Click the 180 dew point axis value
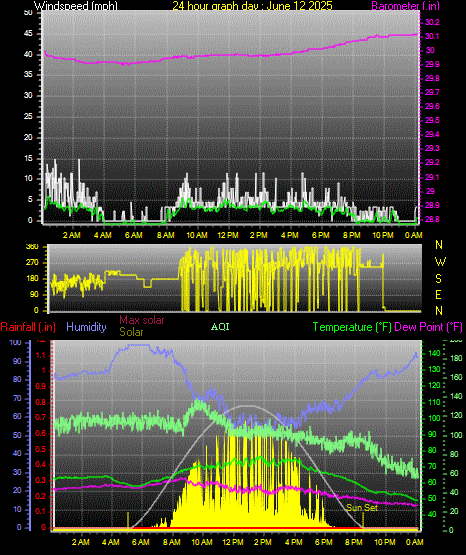Viewport: 466px width, 555px height. coord(456,359)
